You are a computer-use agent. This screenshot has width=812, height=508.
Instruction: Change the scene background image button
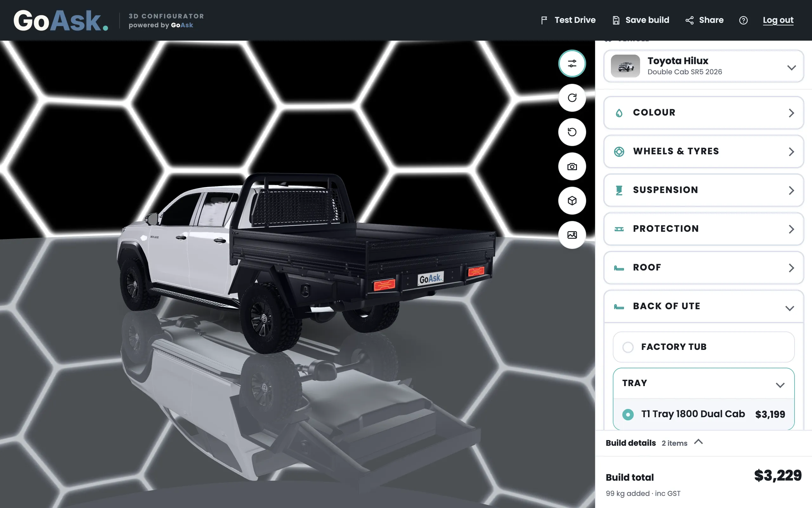tap(572, 235)
